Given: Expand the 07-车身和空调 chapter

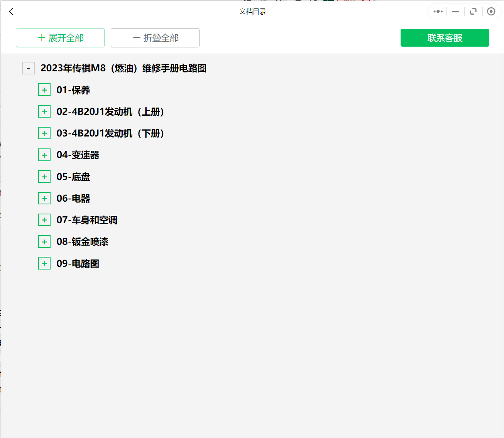Looking at the screenshot, I should (x=44, y=219).
